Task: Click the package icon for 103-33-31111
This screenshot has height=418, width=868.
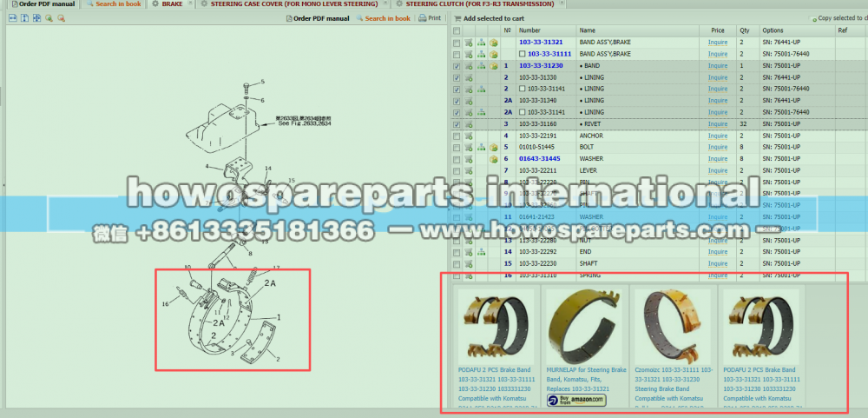Action: (494, 55)
